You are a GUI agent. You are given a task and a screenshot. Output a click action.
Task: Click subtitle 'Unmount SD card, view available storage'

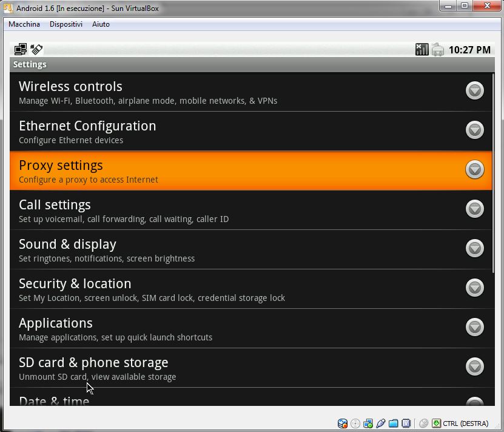point(98,377)
